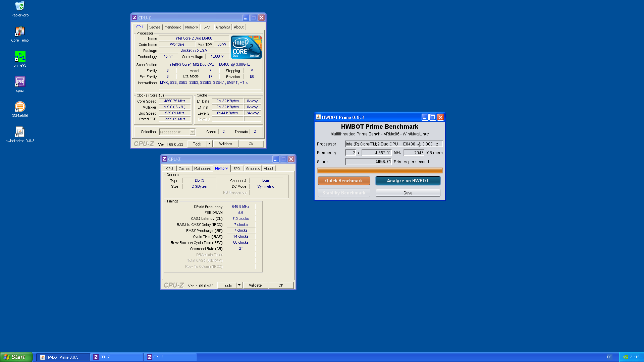The height and width of the screenshot is (362, 644).
Task: Click the Intel Core 2 Duo logo
Action: [246, 47]
